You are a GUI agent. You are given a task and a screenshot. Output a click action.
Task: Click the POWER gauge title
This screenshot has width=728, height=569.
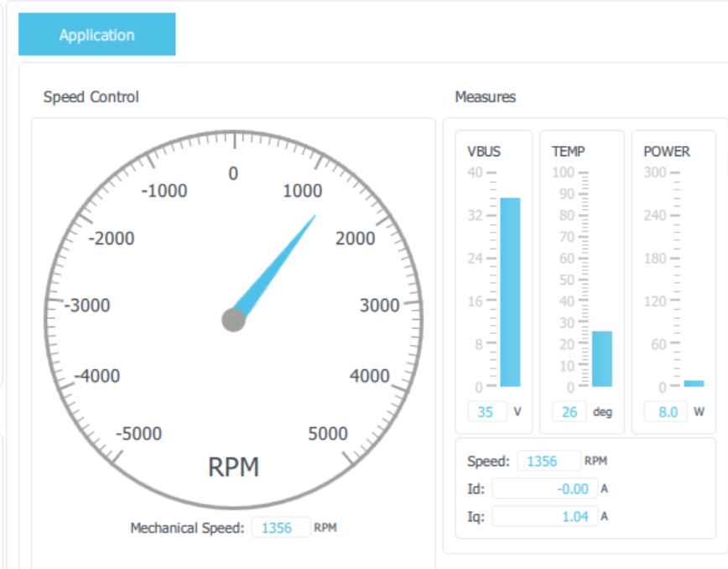click(667, 151)
